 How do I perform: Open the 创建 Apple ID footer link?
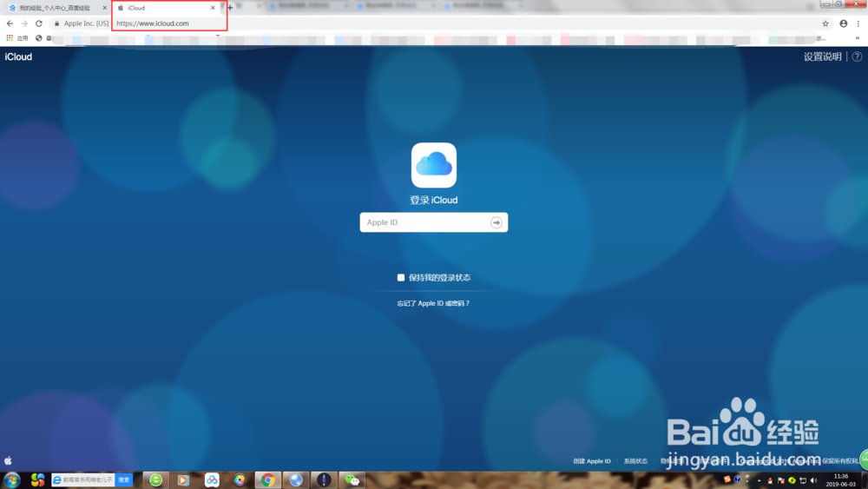coord(592,460)
